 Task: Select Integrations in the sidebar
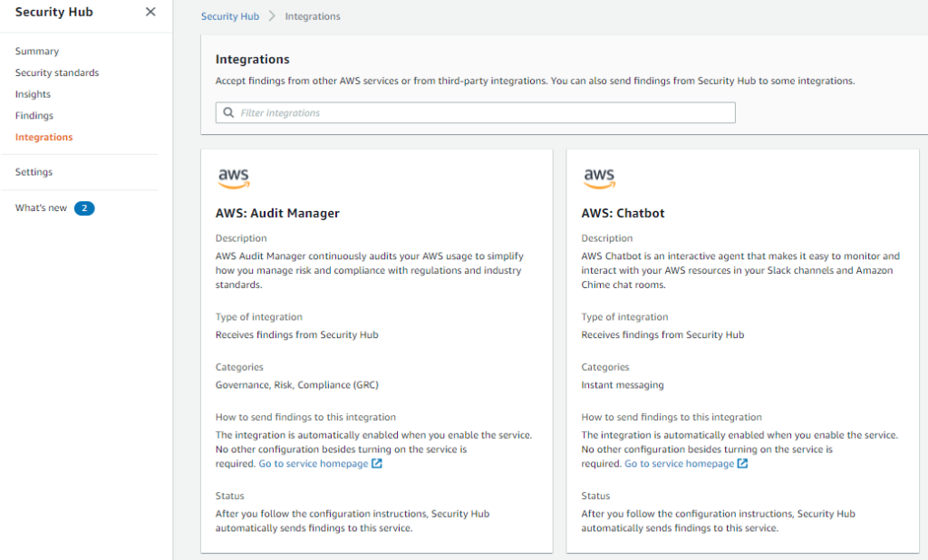click(43, 137)
